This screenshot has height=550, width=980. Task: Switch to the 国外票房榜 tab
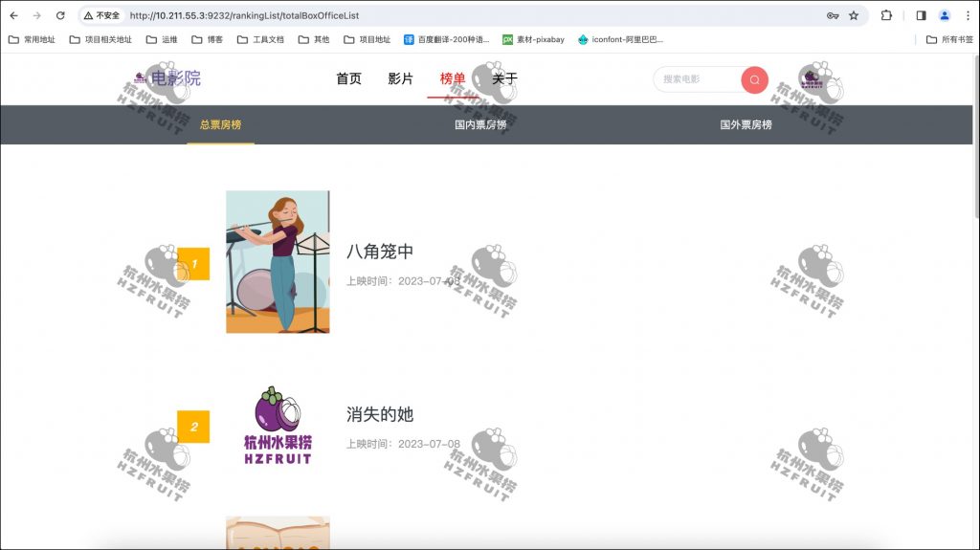[746, 124]
